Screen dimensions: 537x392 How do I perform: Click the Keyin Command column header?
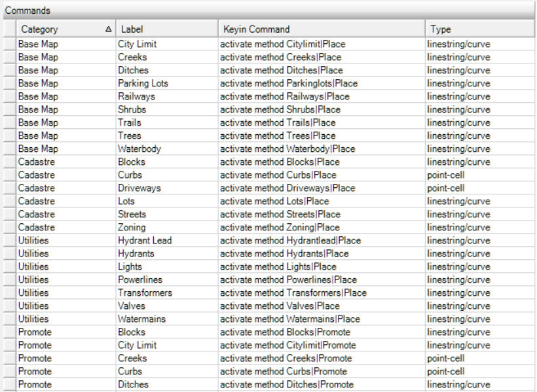tap(322, 29)
